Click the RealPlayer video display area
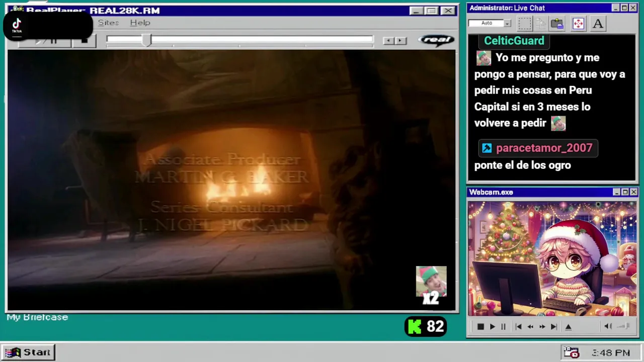The image size is (644, 362). click(x=231, y=180)
